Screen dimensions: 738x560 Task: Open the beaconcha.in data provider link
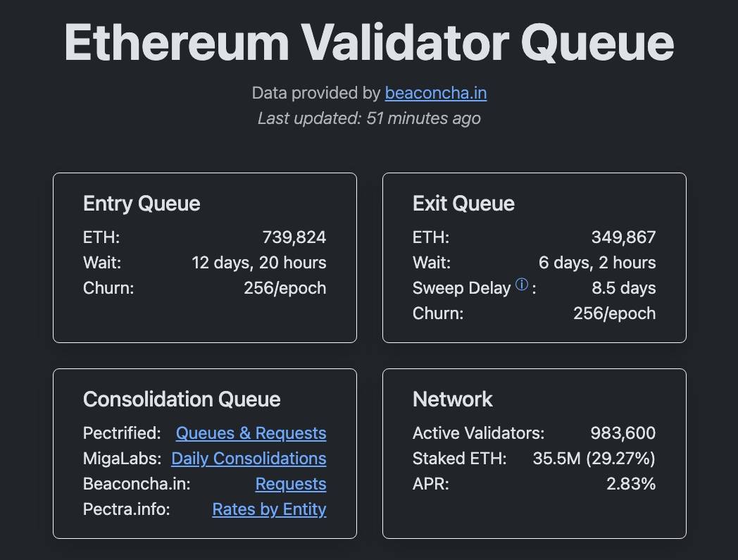tap(435, 93)
